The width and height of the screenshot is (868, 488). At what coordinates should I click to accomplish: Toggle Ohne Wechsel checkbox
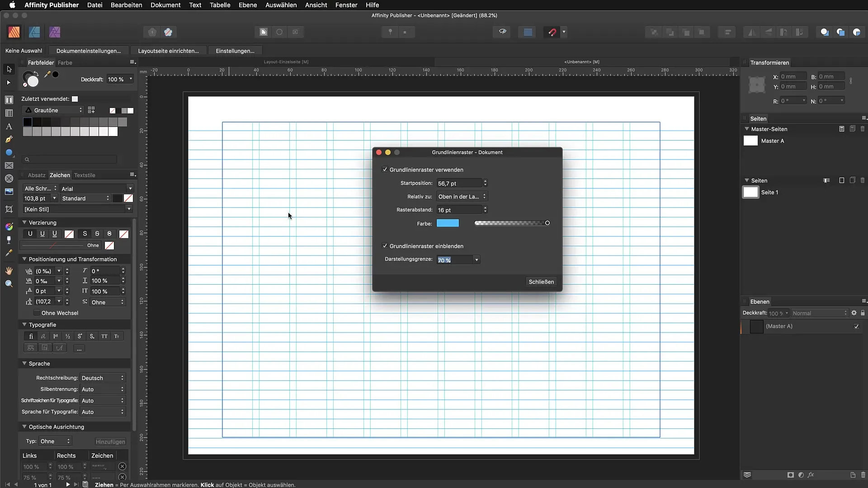coord(37,313)
